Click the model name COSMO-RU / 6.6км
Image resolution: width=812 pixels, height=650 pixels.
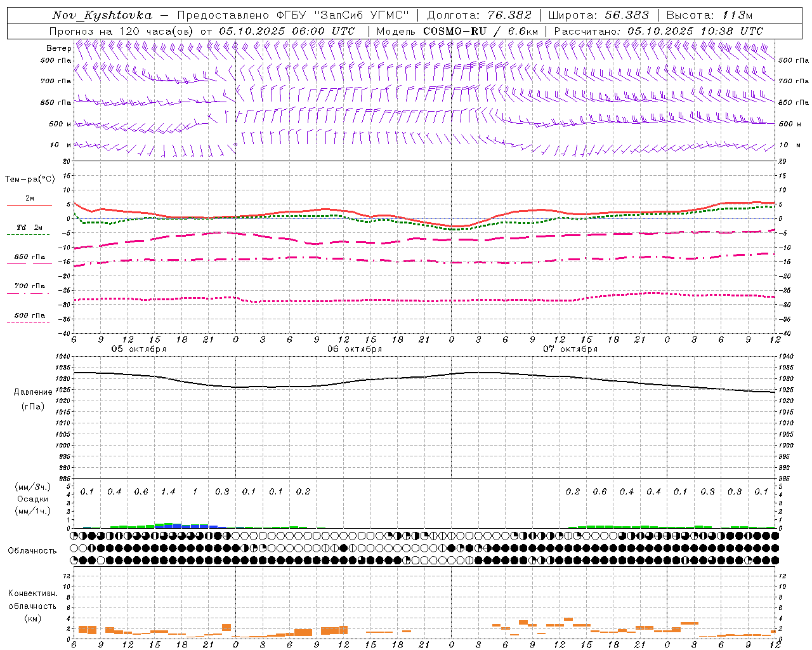point(481,31)
